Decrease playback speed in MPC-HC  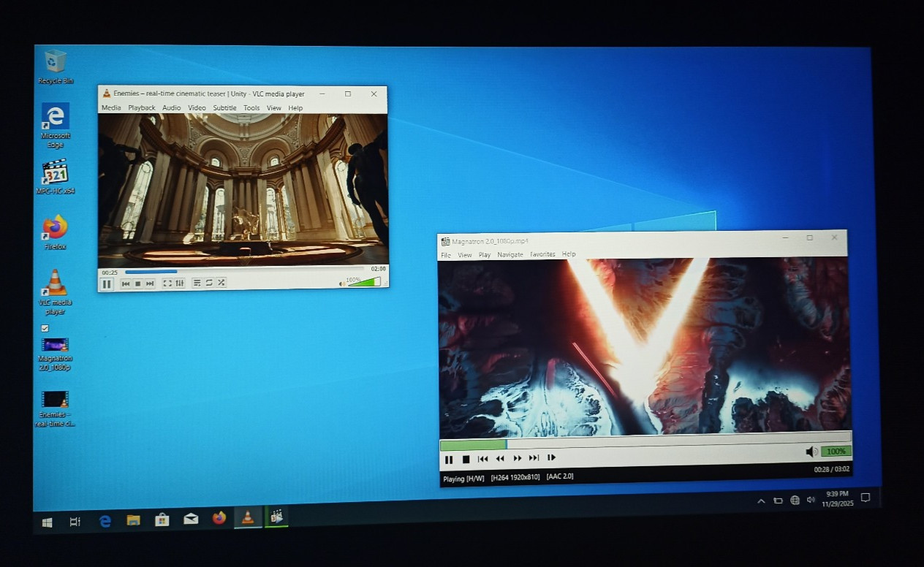pos(500,459)
